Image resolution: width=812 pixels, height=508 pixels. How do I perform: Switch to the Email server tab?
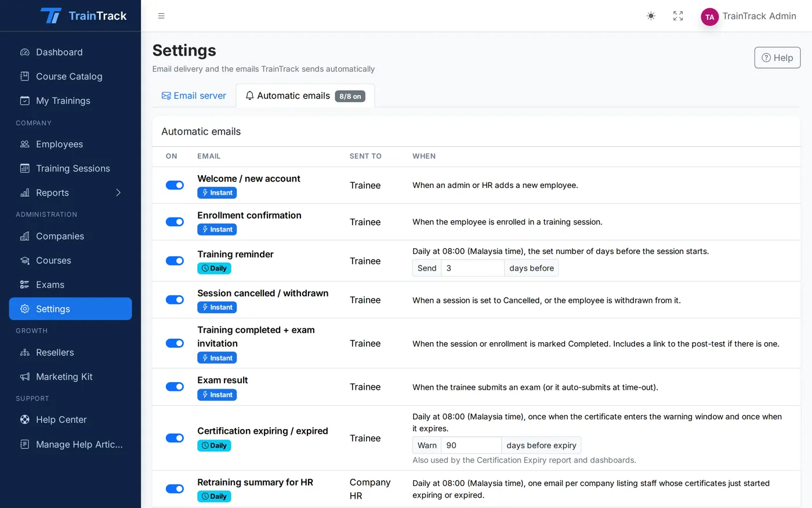[194, 96]
